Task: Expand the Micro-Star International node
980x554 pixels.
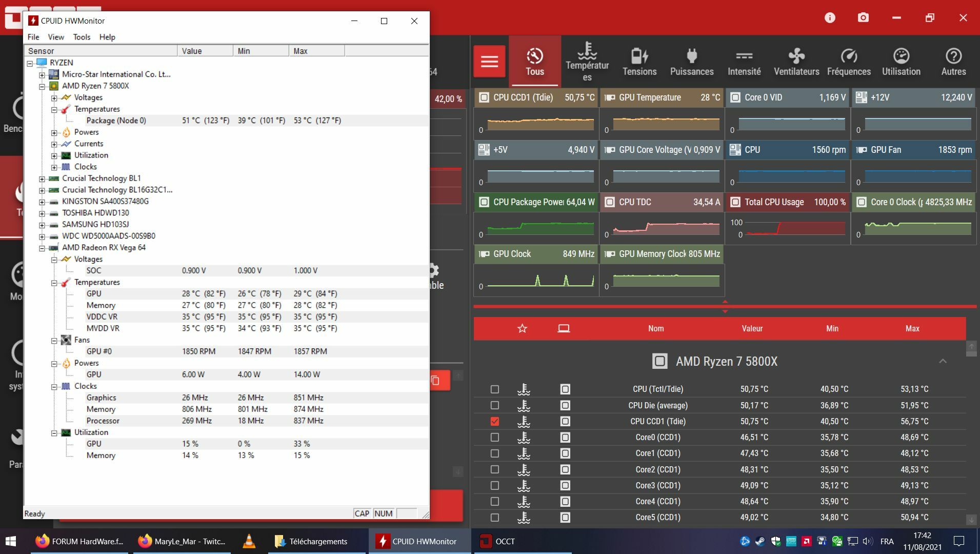Action: [x=42, y=75]
